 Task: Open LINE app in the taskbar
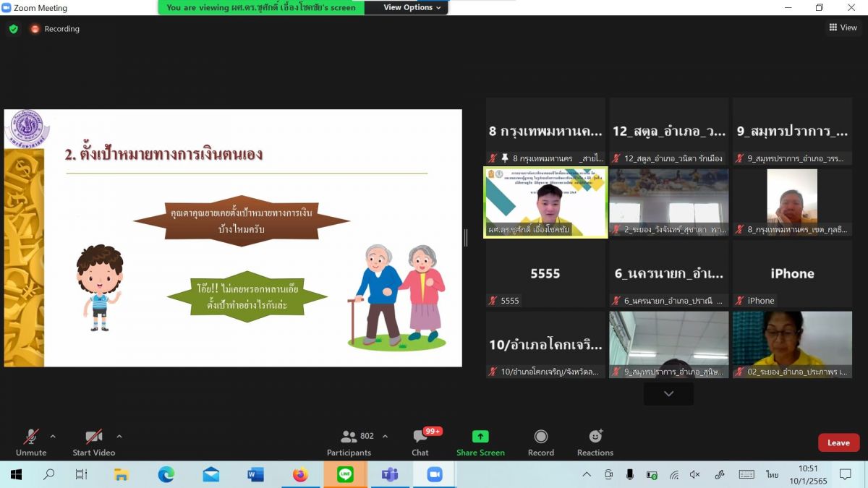coord(345,474)
